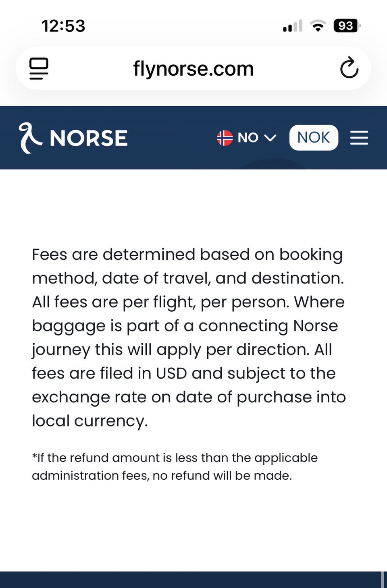Tap the battery level indicator
The image size is (387, 588).
point(346,26)
